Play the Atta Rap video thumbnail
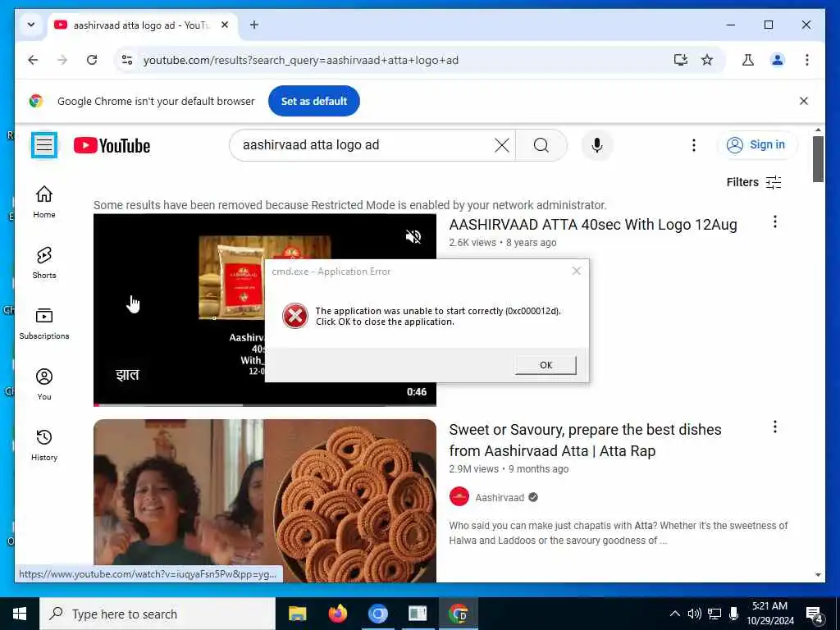 pyautogui.click(x=265, y=500)
